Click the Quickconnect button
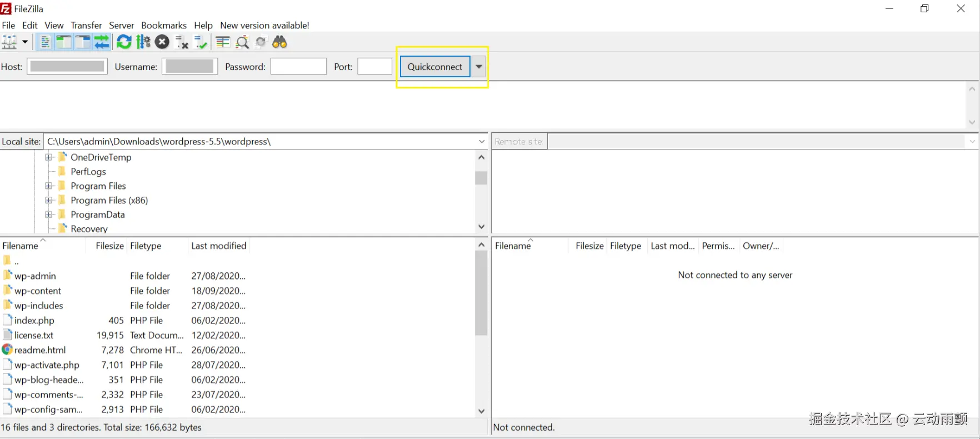This screenshot has width=980, height=439. point(435,67)
